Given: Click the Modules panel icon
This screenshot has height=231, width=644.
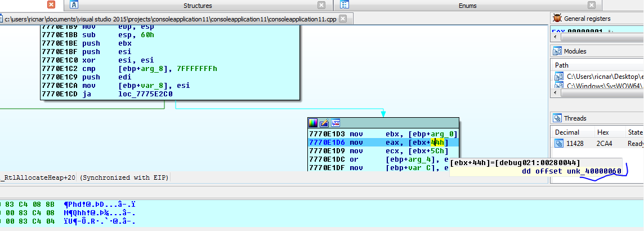Looking at the screenshot, I should pyautogui.click(x=558, y=51).
